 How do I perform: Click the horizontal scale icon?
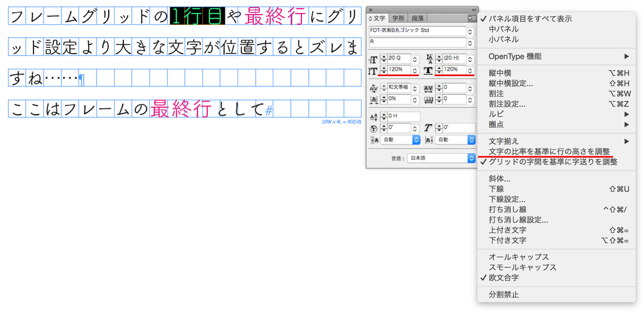(429, 71)
